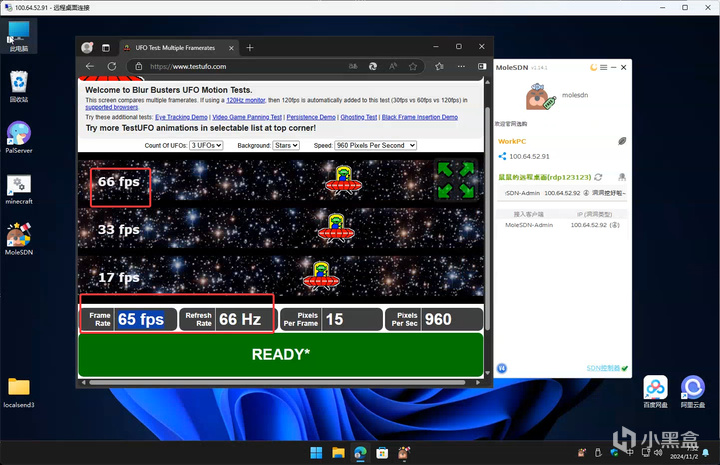Click the SDN controller link in MoleSDN
Image resolution: width=720 pixels, height=465 pixels.
pos(603,368)
